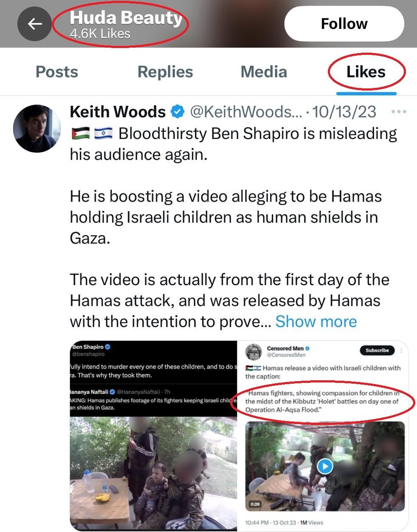Click the 10/13/23 tweet date

click(x=344, y=112)
